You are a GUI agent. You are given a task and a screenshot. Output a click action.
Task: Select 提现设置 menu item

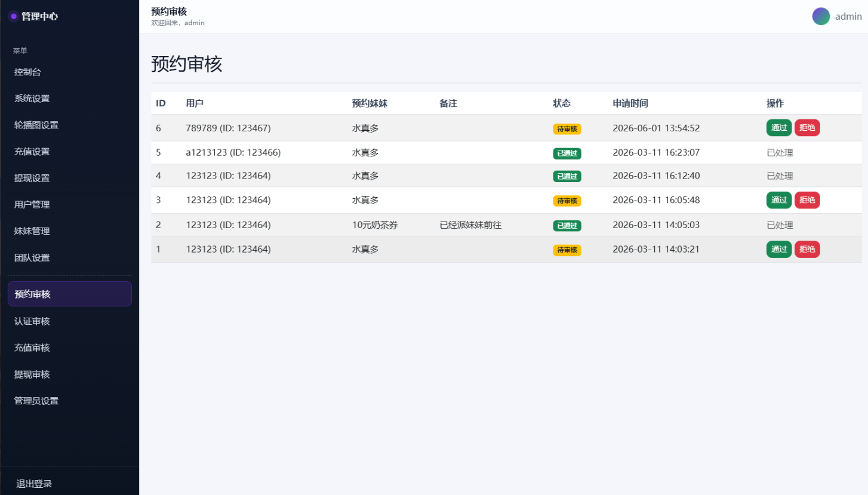70,178
